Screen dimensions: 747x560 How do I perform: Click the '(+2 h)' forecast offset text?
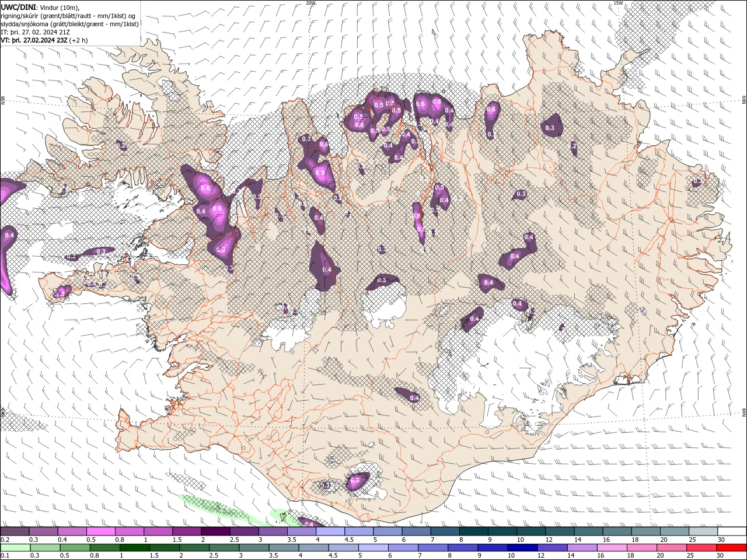tap(79, 40)
